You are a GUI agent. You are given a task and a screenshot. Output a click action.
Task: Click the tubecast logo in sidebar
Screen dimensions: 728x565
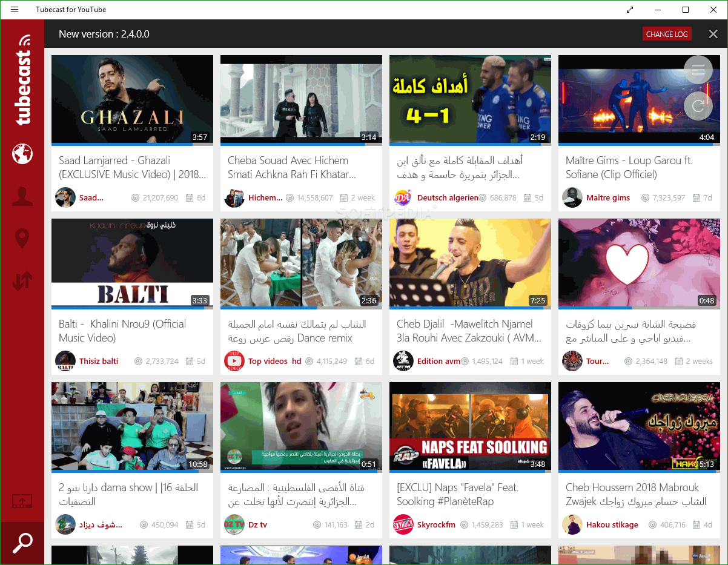[x=23, y=79]
